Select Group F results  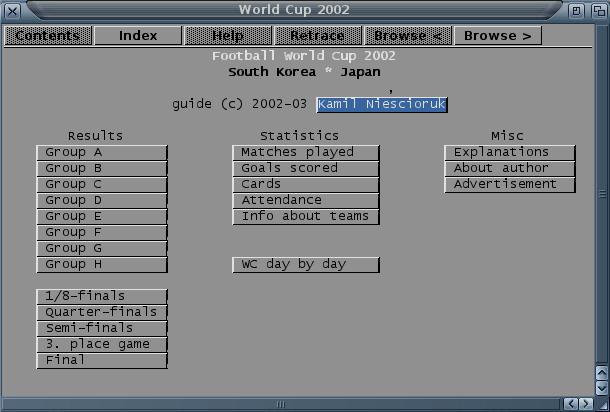(x=102, y=232)
